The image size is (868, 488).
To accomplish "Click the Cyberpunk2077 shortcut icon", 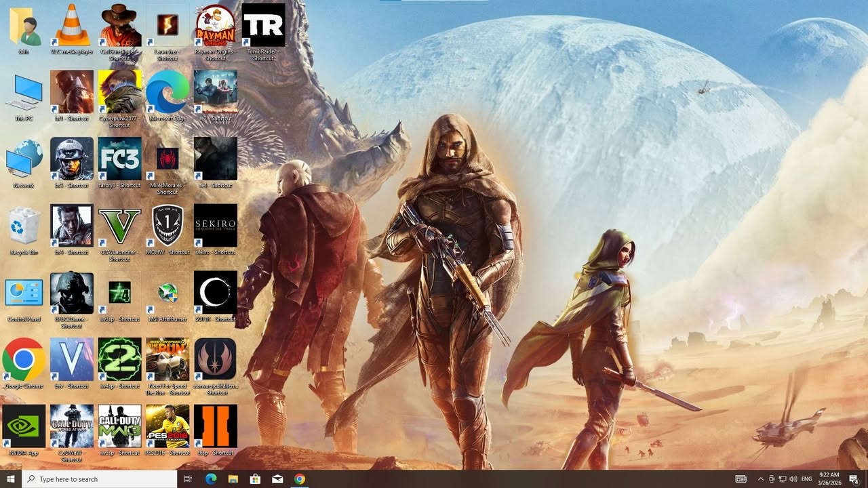I will [119, 91].
